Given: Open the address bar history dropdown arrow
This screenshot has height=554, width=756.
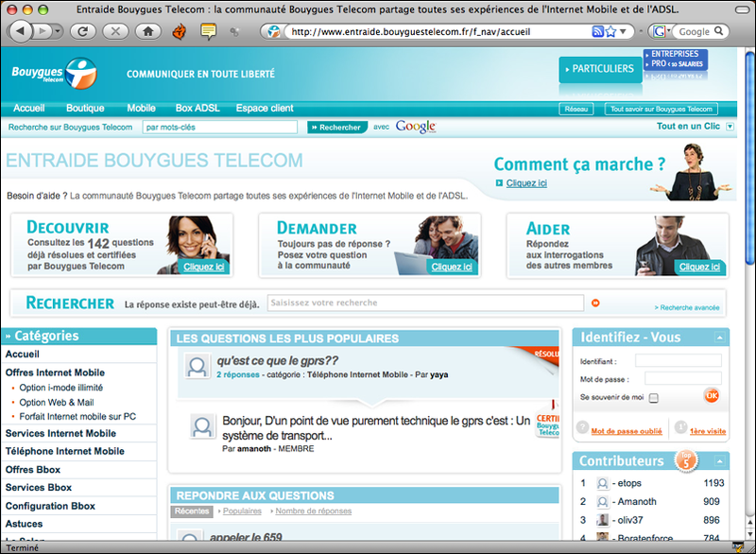Looking at the screenshot, I should click(623, 31).
